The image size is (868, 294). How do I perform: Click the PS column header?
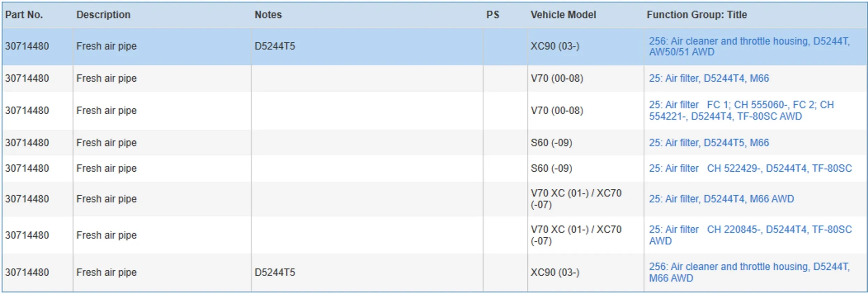pyautogui.click(x=492, y=15)
